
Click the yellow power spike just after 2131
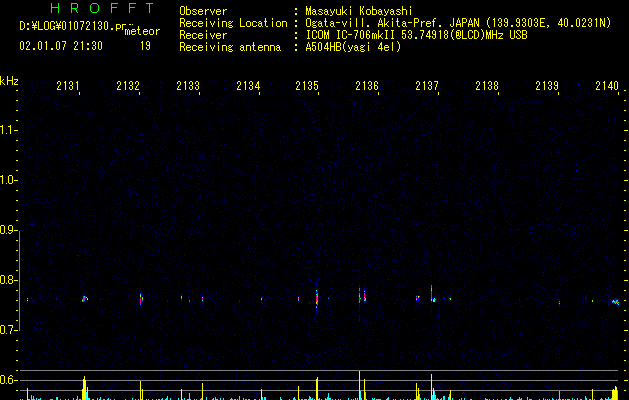tap(84, 388)
